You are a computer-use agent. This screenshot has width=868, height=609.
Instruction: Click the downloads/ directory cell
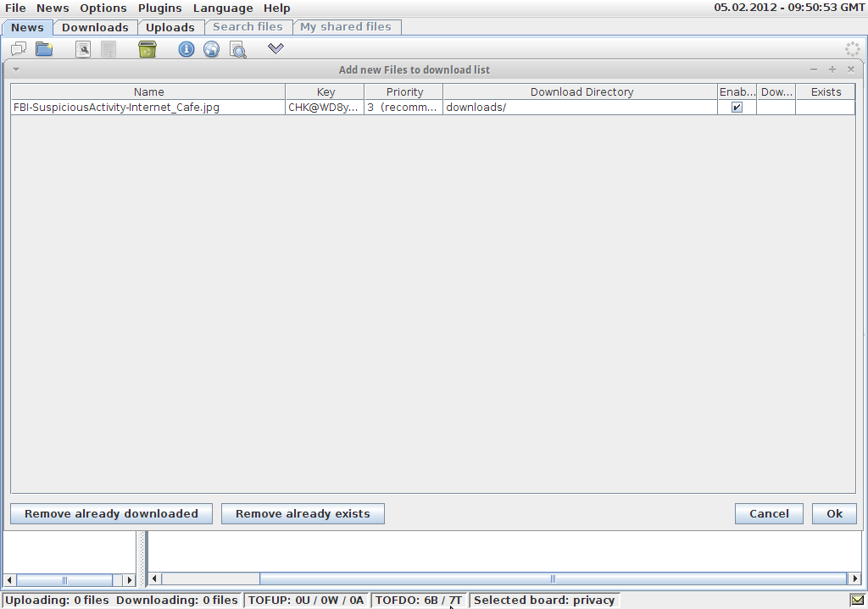[580, 108]
